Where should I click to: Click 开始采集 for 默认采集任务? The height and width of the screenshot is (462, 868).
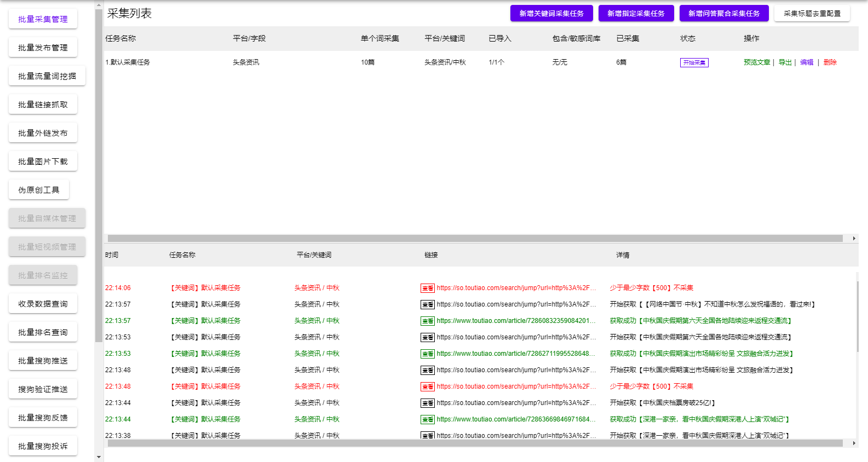694,62
